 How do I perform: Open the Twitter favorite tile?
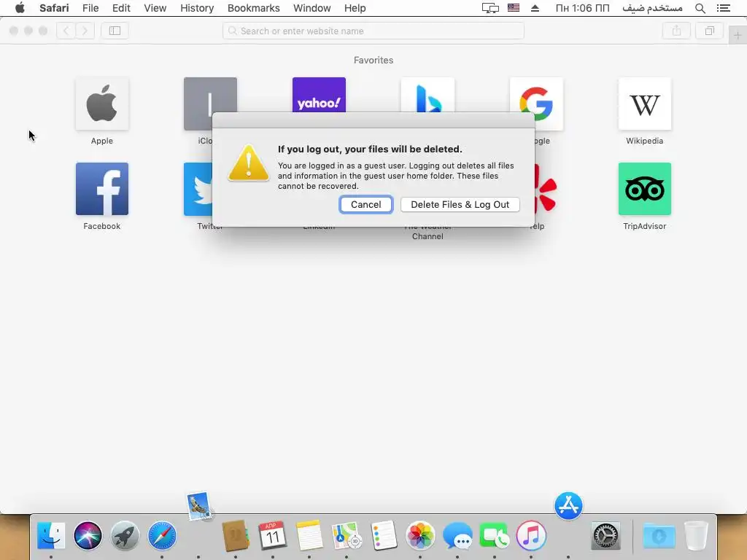(x=198, y=189)
